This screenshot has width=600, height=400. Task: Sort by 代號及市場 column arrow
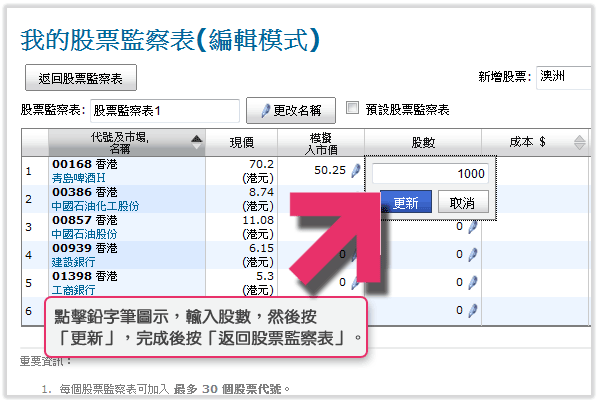pyautogui.click(x=196, y=142)
